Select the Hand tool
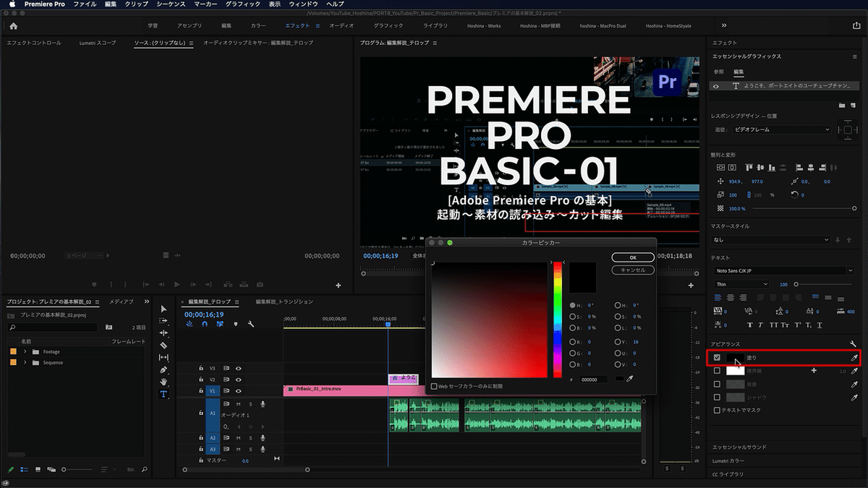The height and width of the screenshot is (488, 868). [163, 382]
